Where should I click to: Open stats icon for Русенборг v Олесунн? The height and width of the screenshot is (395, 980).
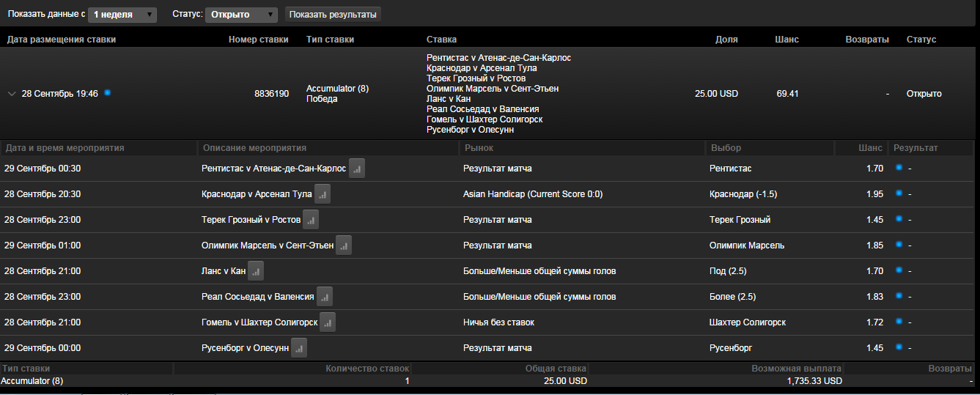(x=299, y=348)
